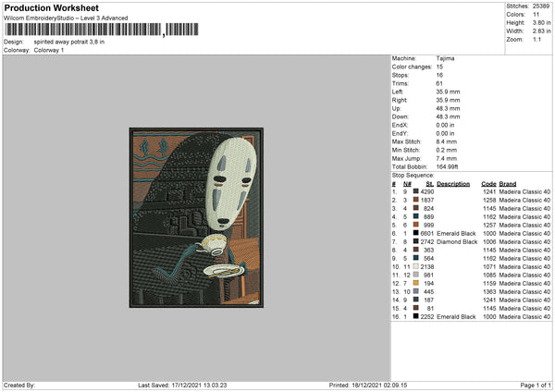Click the black swatch in stop row 16
Screen dimensions: 555x392
tap(416, 316)
